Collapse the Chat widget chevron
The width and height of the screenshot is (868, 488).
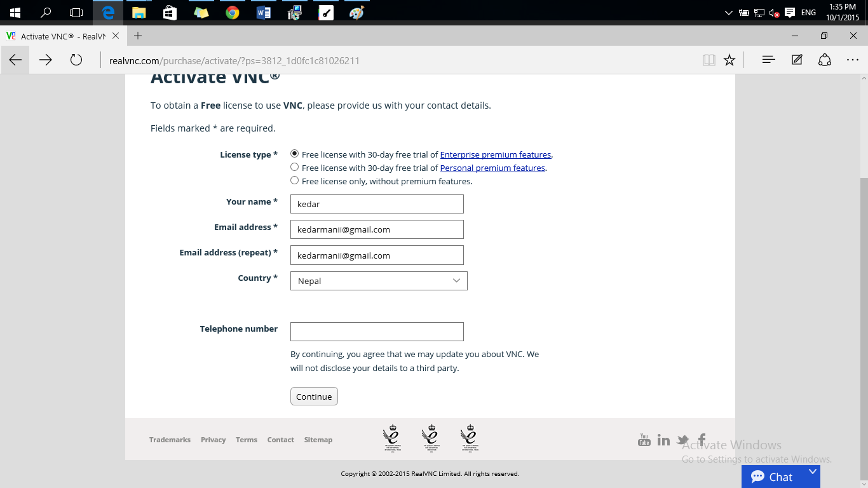[x=812, y=472]
